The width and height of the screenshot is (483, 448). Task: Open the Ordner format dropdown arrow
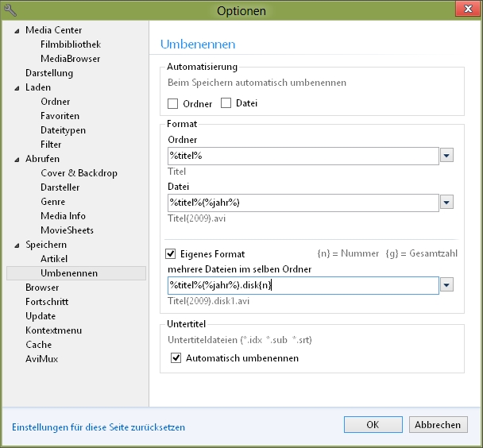pos(446,155)
